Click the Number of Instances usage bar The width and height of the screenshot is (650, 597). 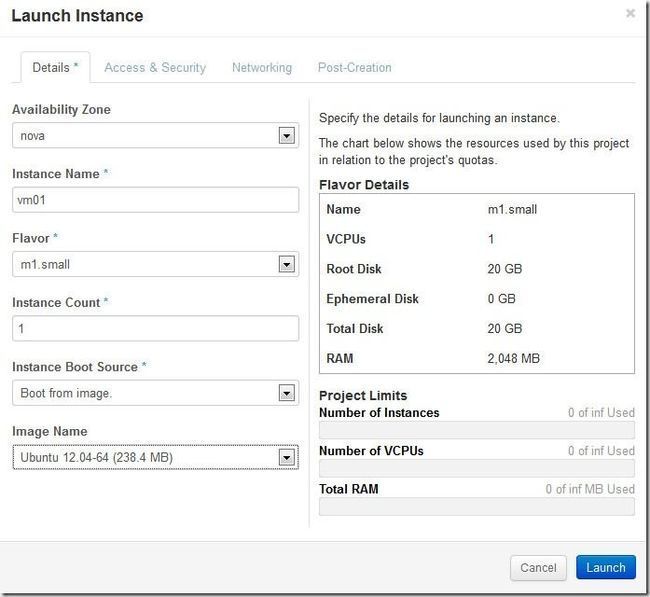(x=477, y=430)
